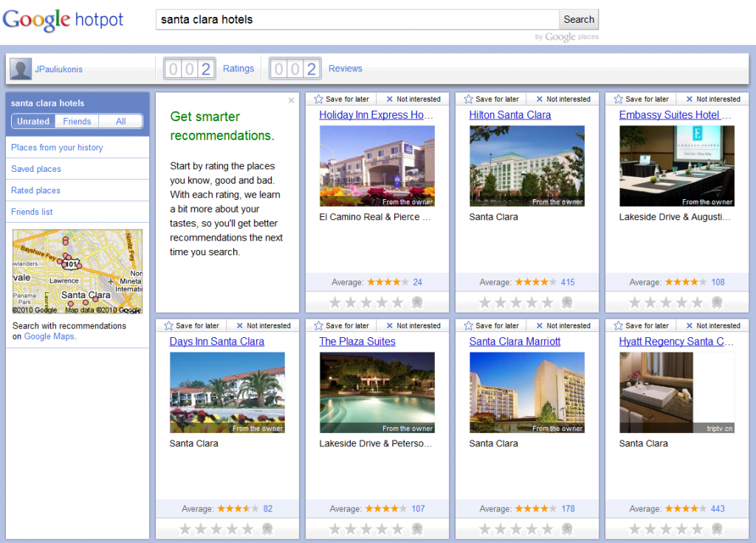The height and width of the screenshot is (543, 756).
Task: Rate Hilton Santa Clara one star
Action: [485, 302]
